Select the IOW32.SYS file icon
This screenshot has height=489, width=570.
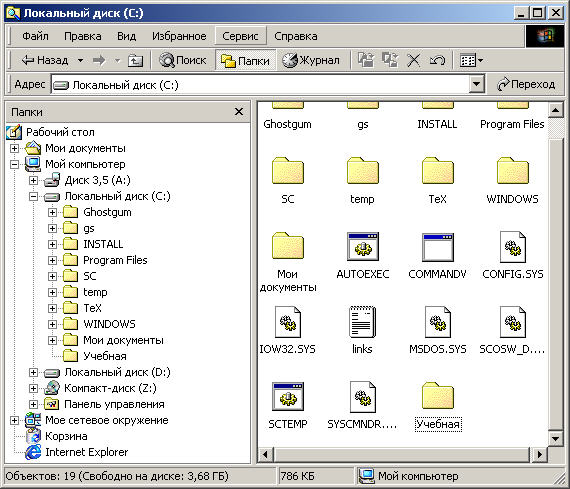pos(288,322)
